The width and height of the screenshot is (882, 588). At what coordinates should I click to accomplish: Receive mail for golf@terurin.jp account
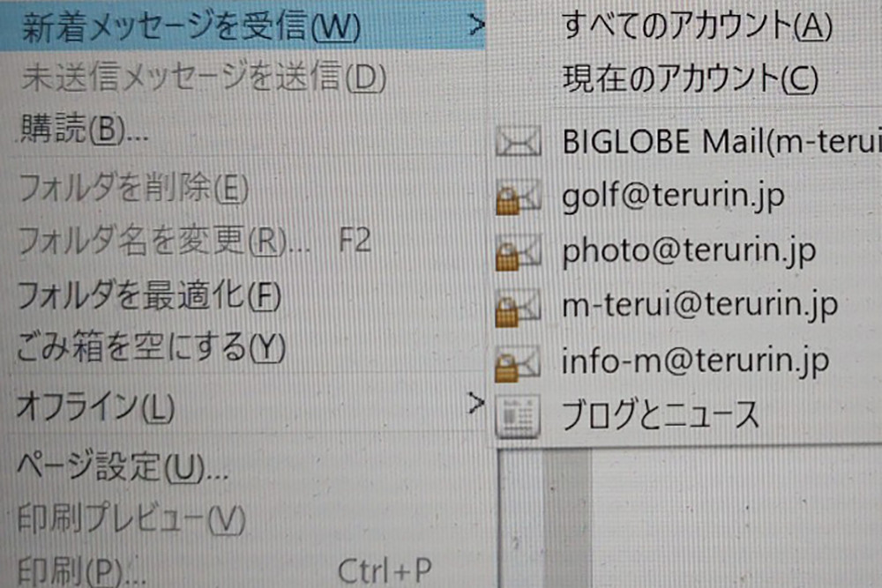[x=674, y=196]
